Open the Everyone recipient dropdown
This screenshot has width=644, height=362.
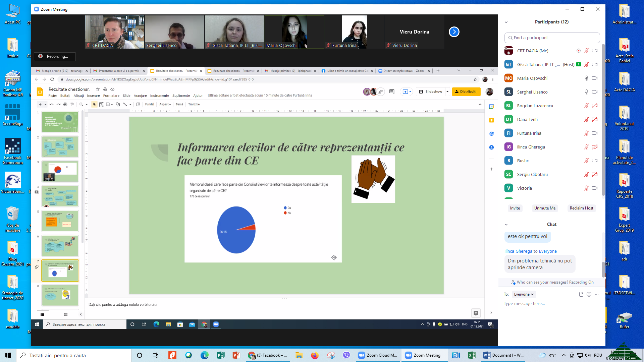tap(524, 295)
